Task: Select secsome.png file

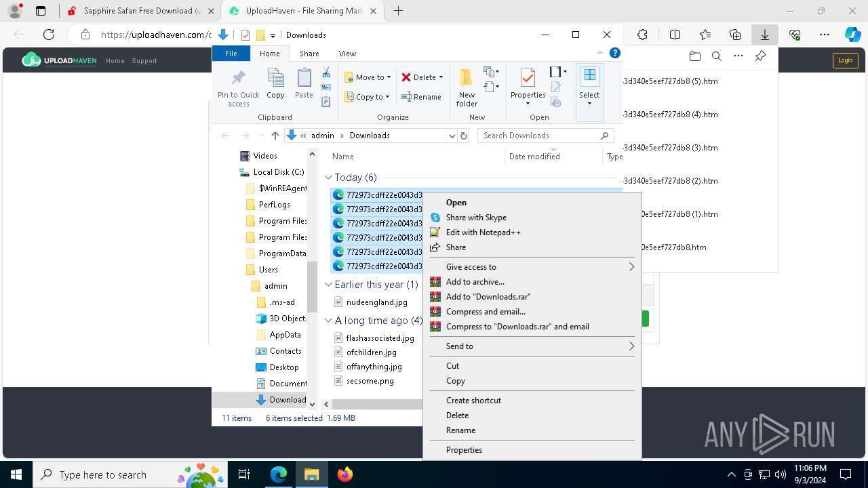Action: click(370, 381)
